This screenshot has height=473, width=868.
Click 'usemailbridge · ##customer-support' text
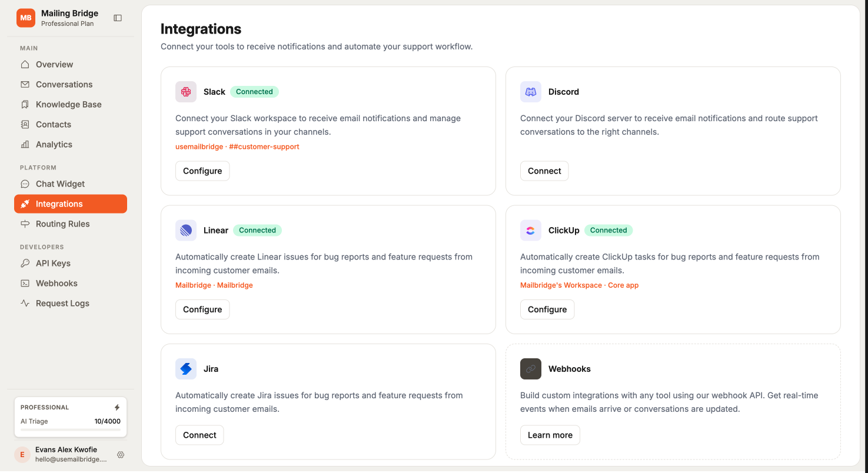[237, 146]
